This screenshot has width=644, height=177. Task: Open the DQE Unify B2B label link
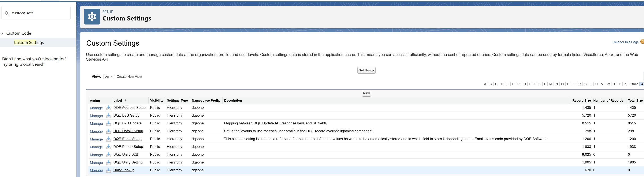point(126,154)
